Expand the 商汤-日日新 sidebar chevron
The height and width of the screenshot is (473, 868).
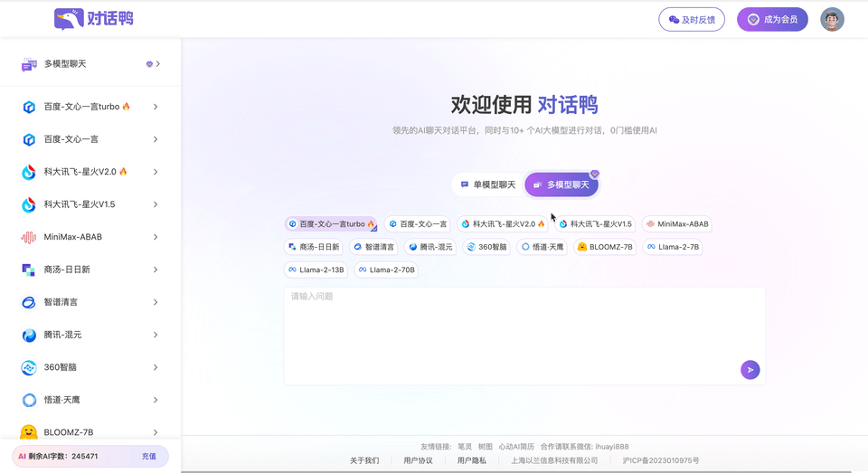[x=156, y=270]
